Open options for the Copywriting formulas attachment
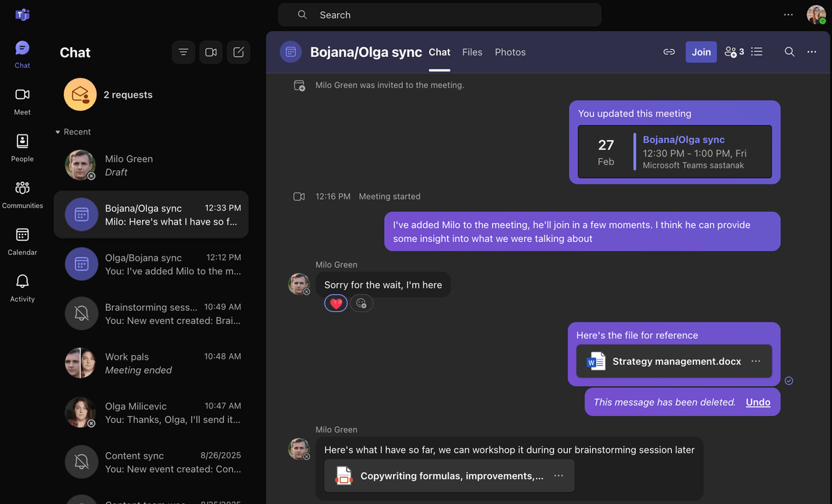Image resolution: width=832 pixels, height=504 pixels. [559, 476]
